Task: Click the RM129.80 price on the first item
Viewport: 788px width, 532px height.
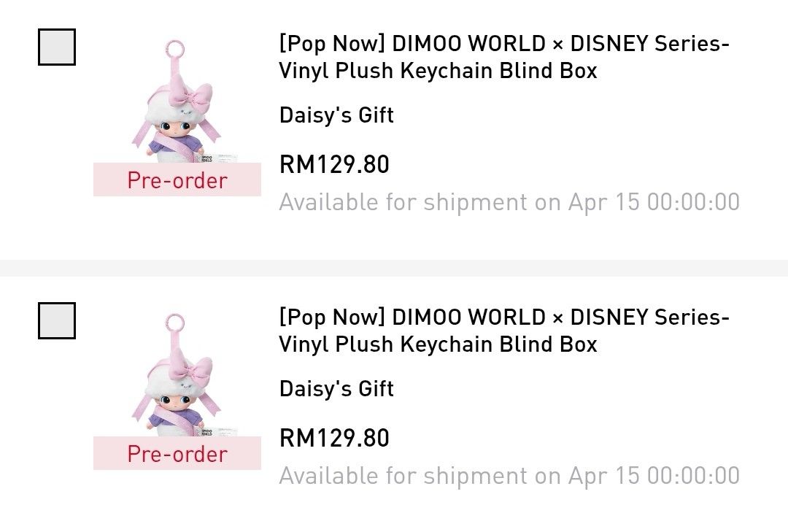Action: click(x=334, y=165)
